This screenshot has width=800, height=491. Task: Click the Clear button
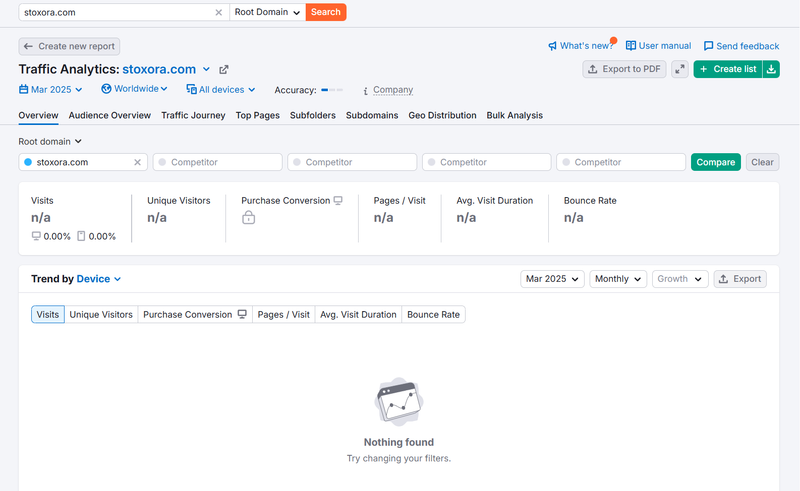(762, 162)
